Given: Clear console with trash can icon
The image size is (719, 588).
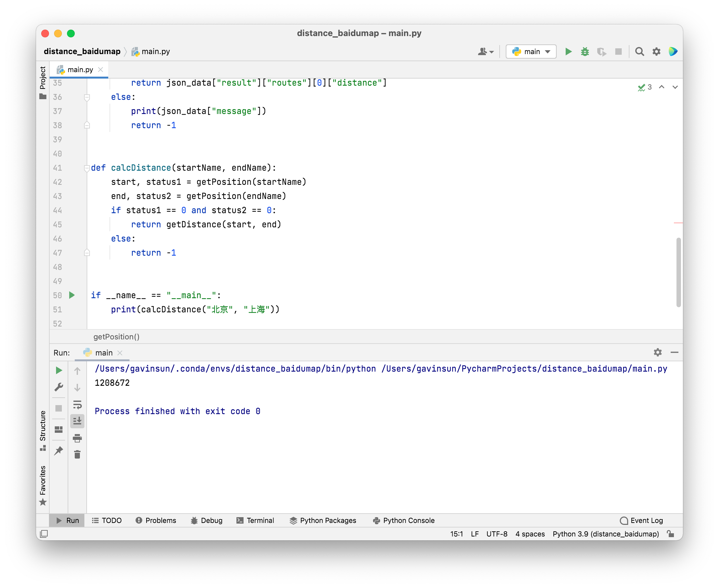Looking at the screenshot, I should pos(77,454).
